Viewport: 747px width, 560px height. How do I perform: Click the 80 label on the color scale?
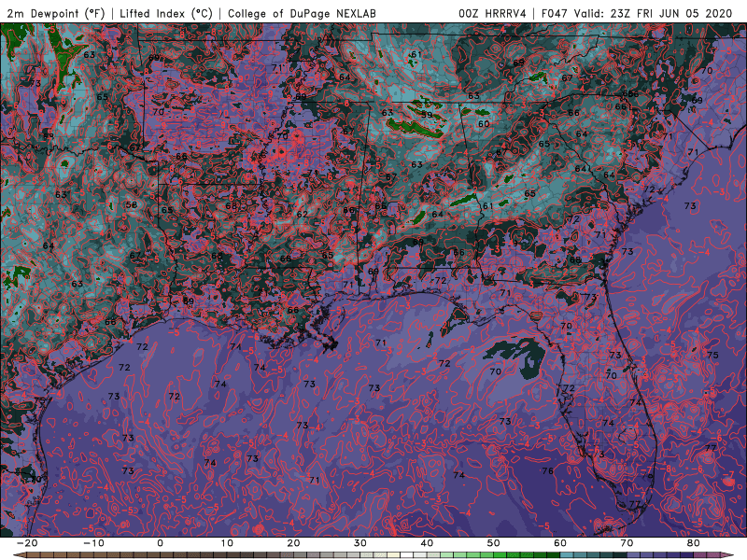click(x=694, y=543)
